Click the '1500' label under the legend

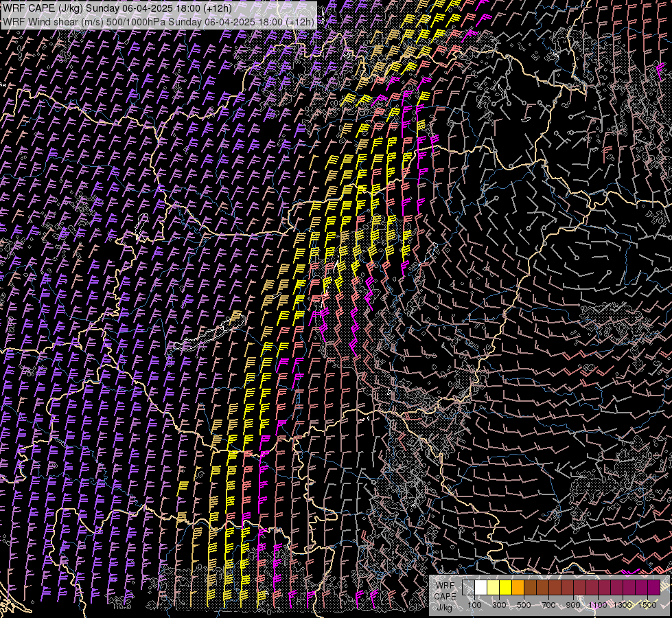coord(647,605)
